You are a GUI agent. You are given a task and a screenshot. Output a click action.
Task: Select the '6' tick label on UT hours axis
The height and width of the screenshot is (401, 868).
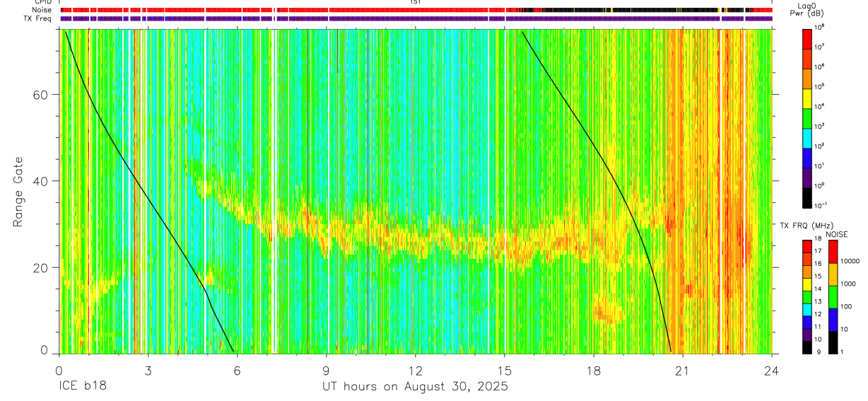click(x=237, y=370)
